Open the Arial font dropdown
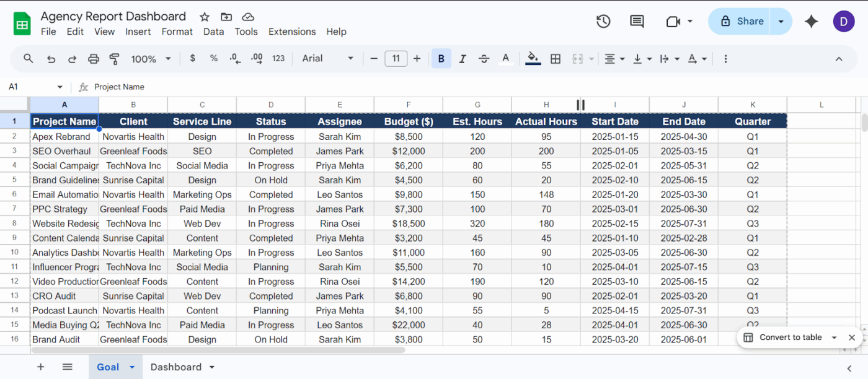The image size is (868, 379). click(x=327, y=59)
